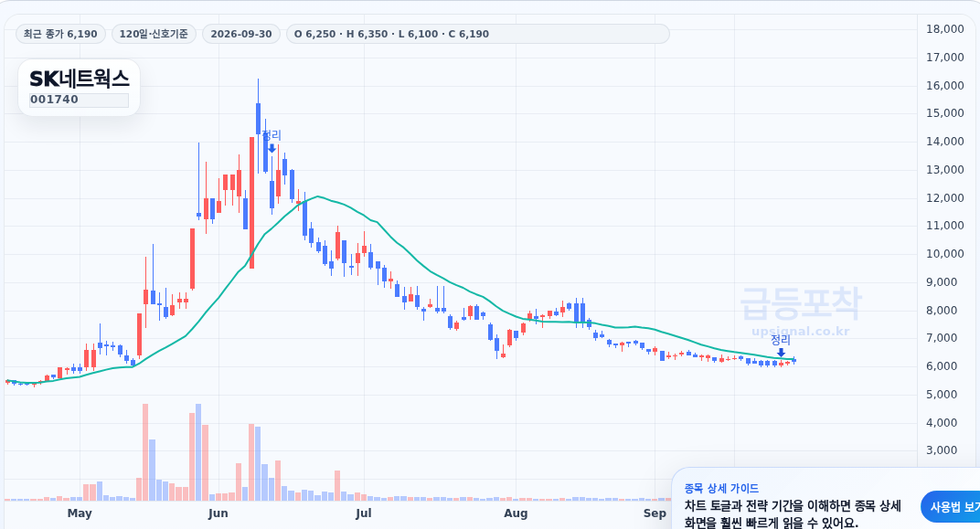Click the 종목 상세 가이드 heading

721,489
